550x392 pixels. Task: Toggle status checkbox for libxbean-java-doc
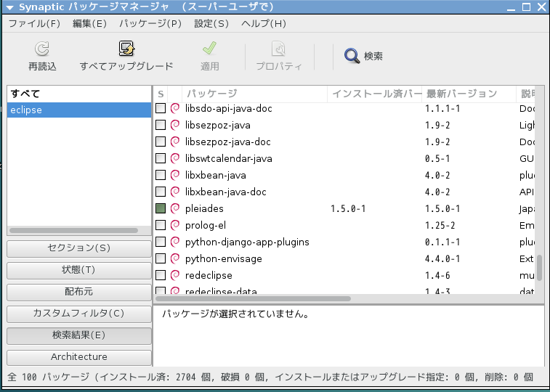click(x=161, y=192)
